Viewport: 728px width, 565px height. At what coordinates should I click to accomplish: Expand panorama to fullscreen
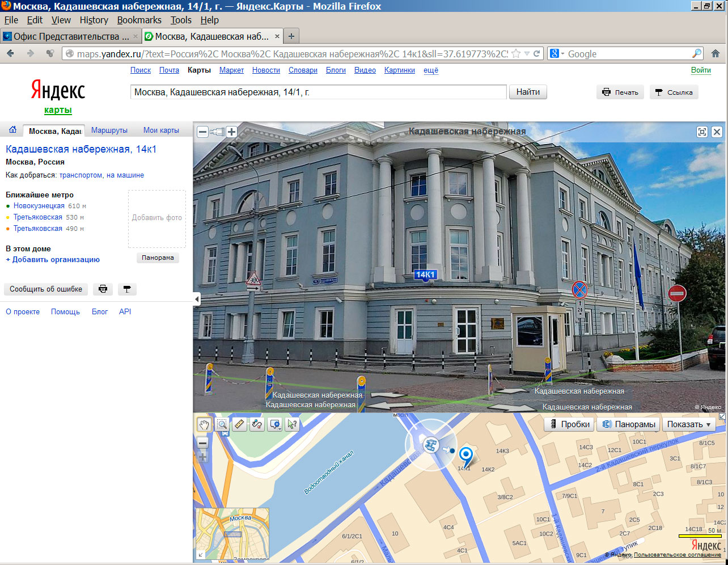pos(702,132)
